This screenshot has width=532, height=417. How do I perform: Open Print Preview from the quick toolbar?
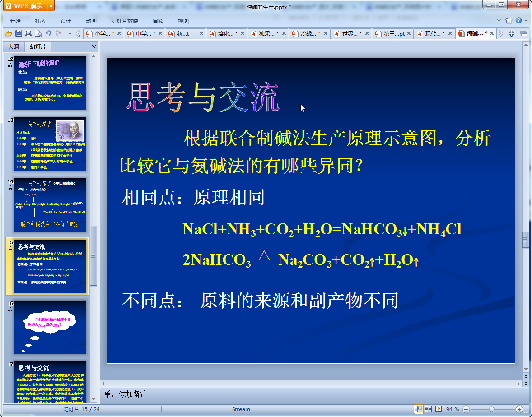38,33
